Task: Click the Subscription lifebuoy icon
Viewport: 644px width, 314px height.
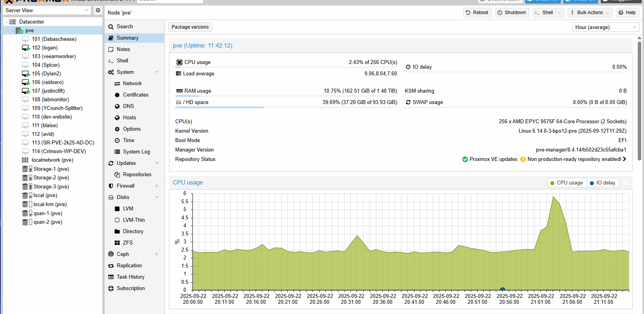Action: pos(111,288)
